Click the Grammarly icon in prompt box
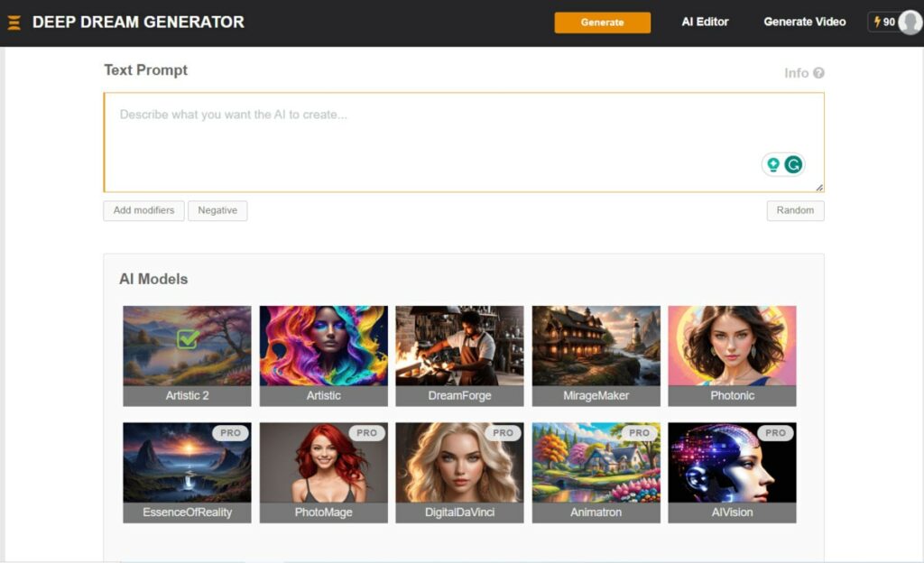 (793, 164)
